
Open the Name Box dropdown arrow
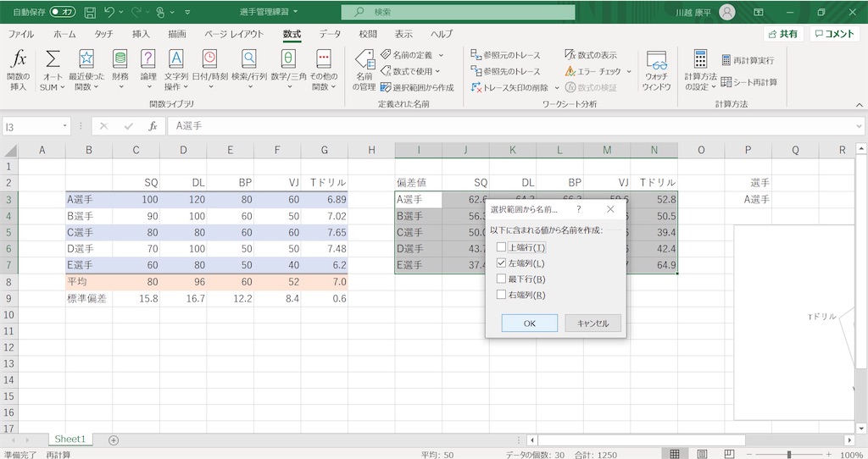(64, 126)
